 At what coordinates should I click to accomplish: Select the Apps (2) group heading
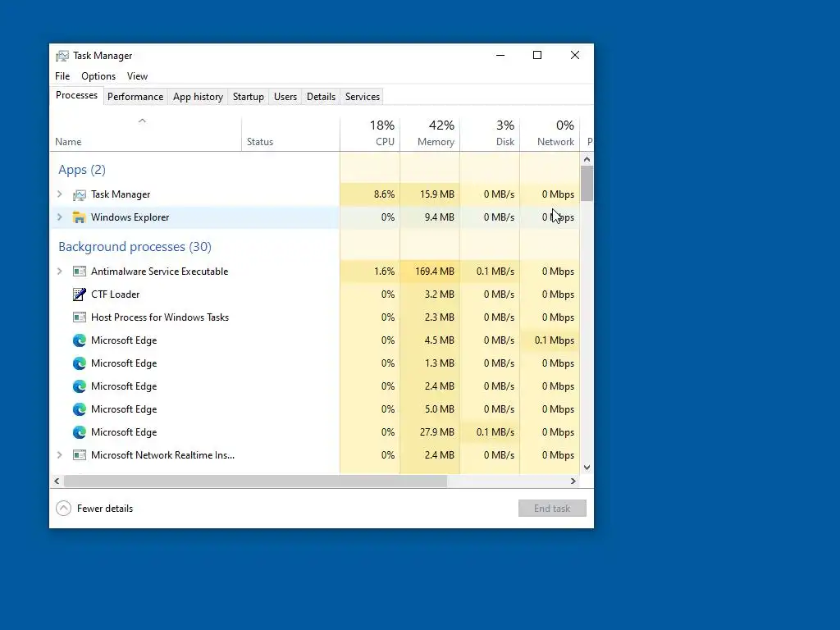point(82,170)
